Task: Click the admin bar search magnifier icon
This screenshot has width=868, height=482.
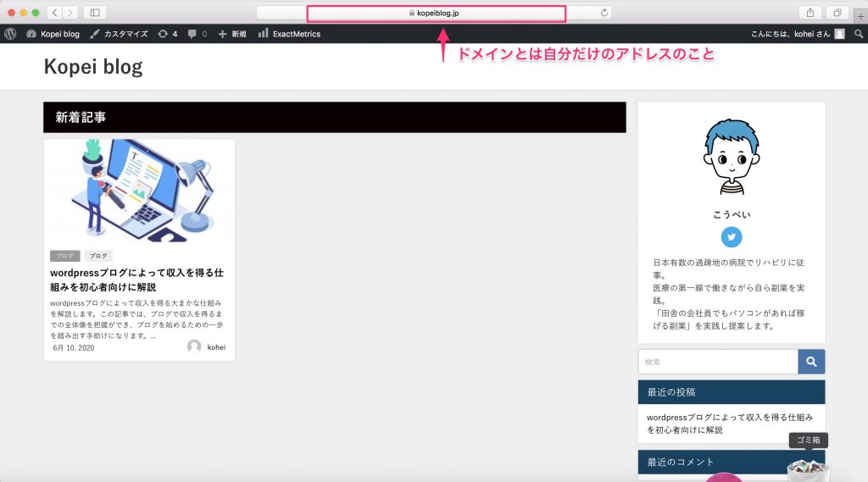Action: [x=859, y=34]
